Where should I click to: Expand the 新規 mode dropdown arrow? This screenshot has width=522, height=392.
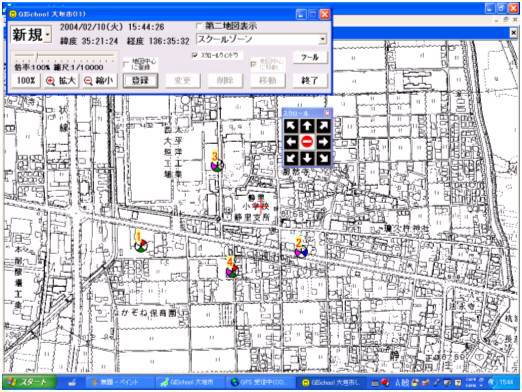[x=48, y=34]
